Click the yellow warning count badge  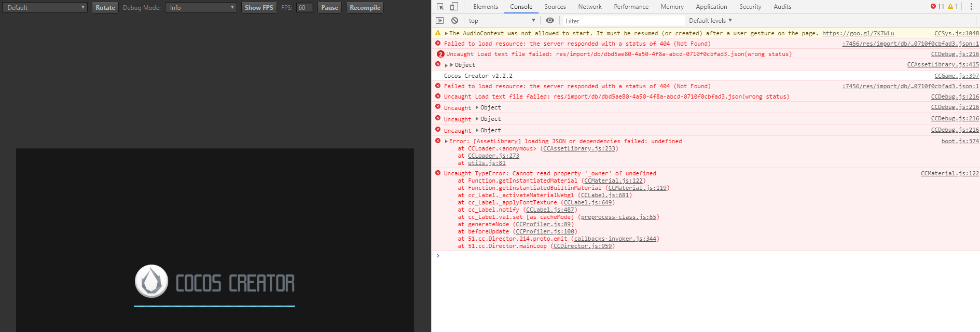coord(953,7)
